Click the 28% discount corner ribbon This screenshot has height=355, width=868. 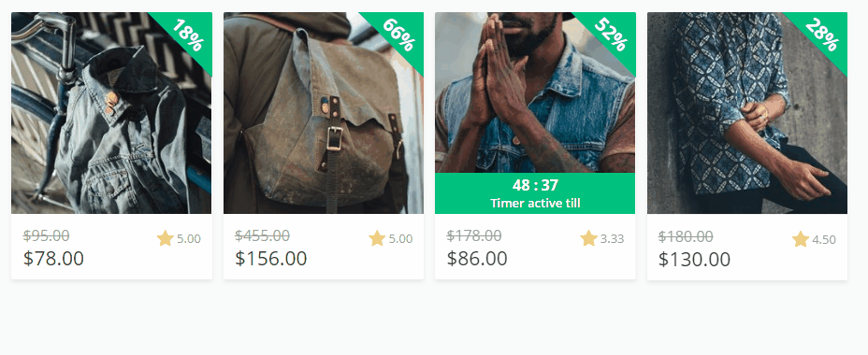click(822, 35)
